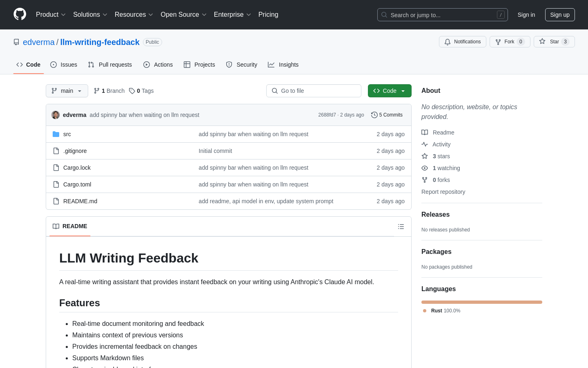Screen dimensions: 588x368
Task: Open the Initial commit message link
Action: [x=215, y=151]
